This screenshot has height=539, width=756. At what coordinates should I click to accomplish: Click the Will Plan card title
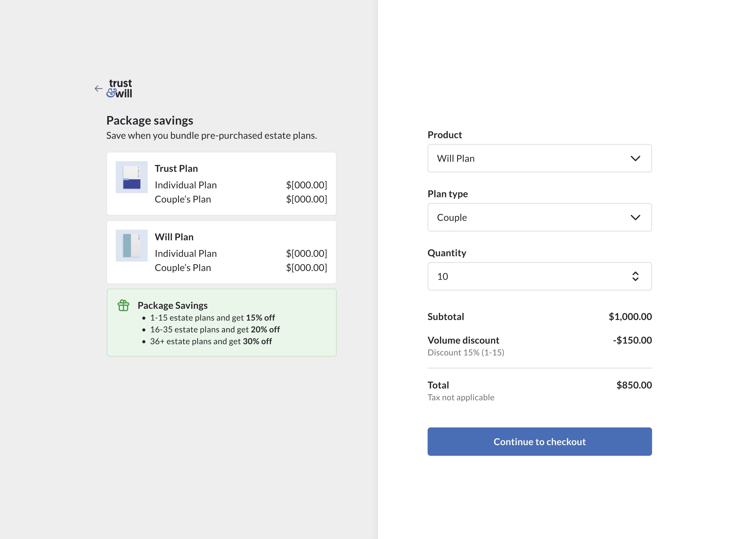point(174,237)
